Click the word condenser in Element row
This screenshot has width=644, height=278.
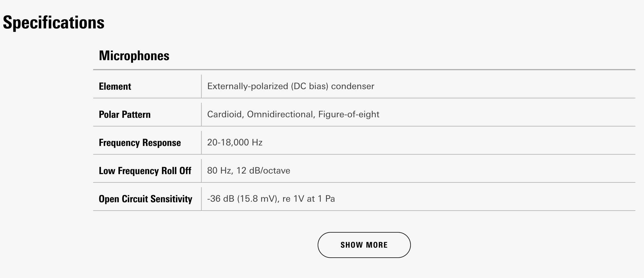click(x=353, y=86)
